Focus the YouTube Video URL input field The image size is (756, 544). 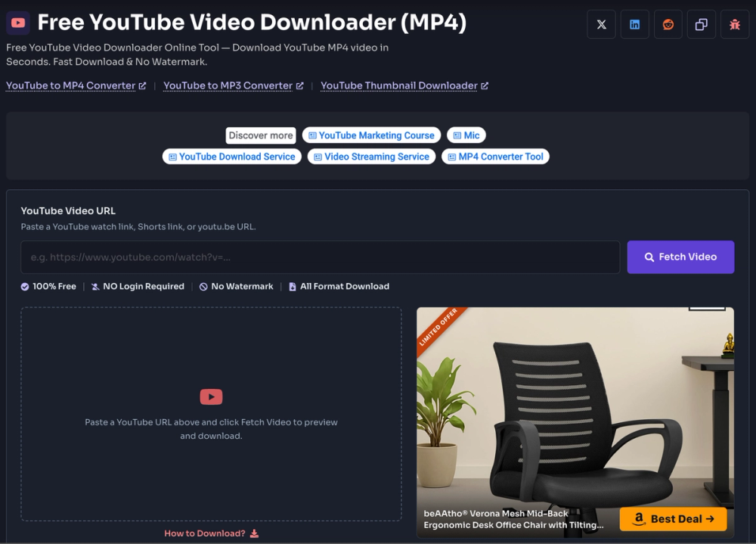tap(320, 257)
